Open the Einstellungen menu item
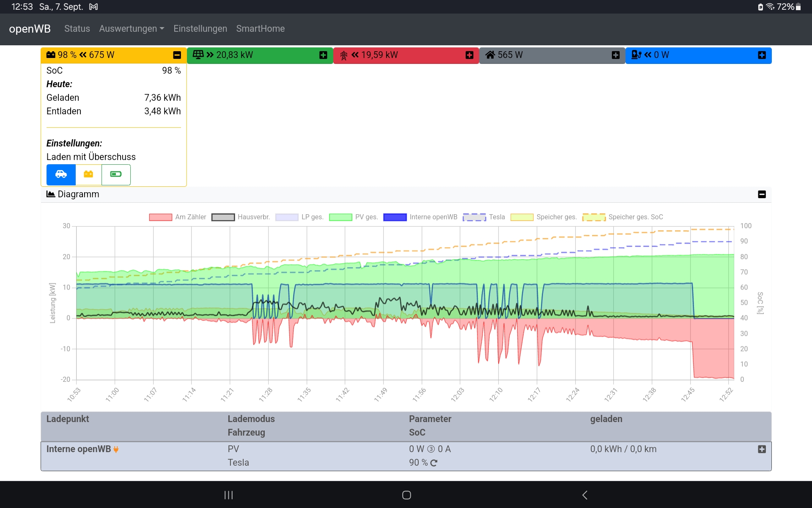This screenshot has width=812, height=508. (x=200, y=29)
